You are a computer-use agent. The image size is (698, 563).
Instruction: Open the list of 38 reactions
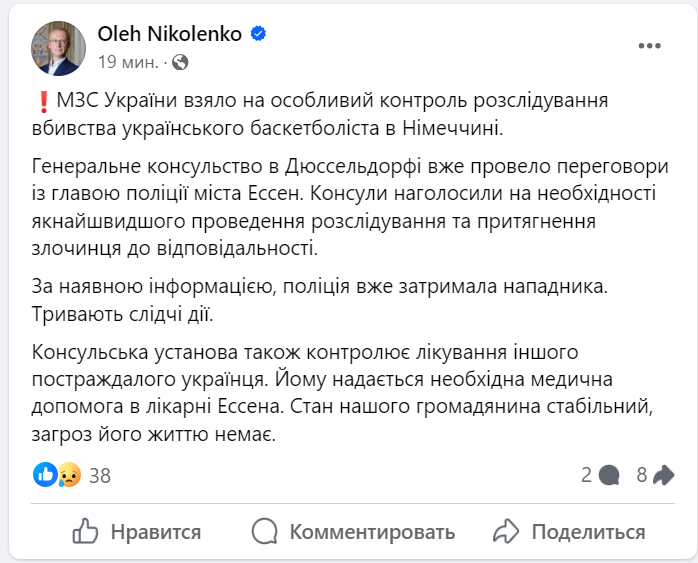[99, 475]
